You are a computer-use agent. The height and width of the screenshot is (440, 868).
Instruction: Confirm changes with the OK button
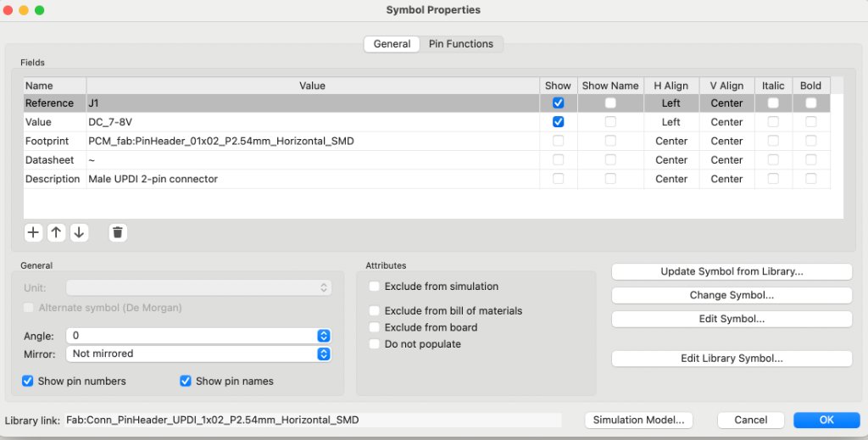tap(826, 420)
